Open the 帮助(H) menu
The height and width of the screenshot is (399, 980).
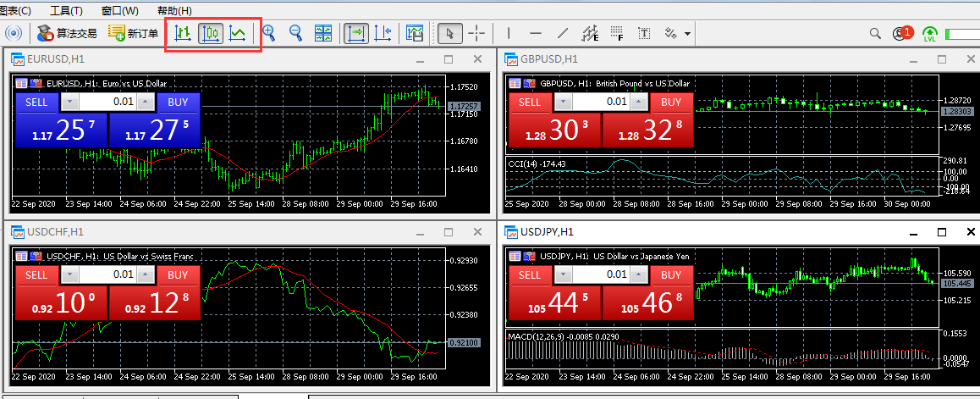[175, 11]
